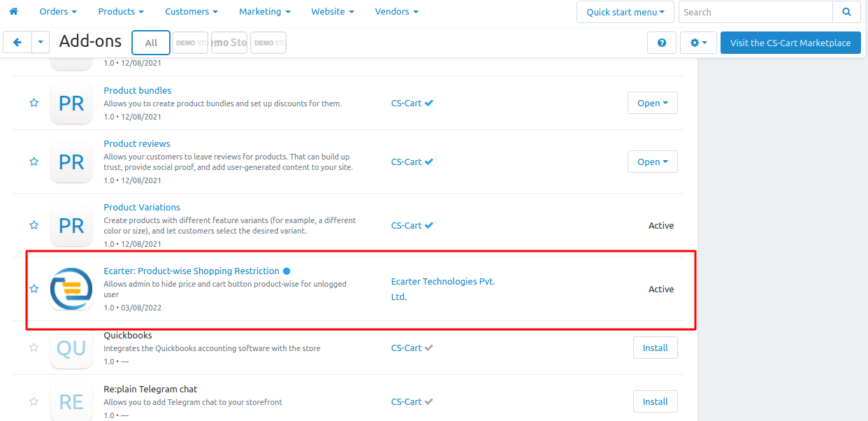This screenshot has width=868, height=421.
Task: Click the blue dot beside Ecarter title
Action: [x=287, y=271]
